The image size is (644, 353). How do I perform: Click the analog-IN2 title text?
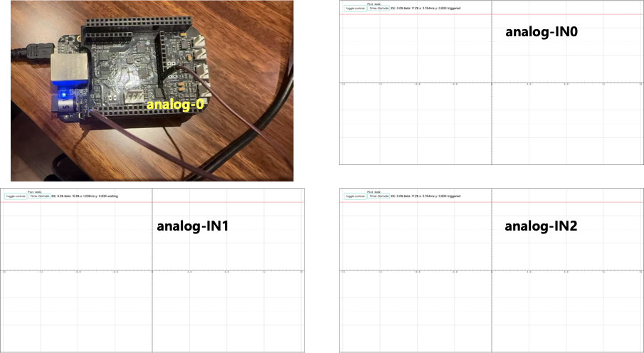[x=541, y=227]
